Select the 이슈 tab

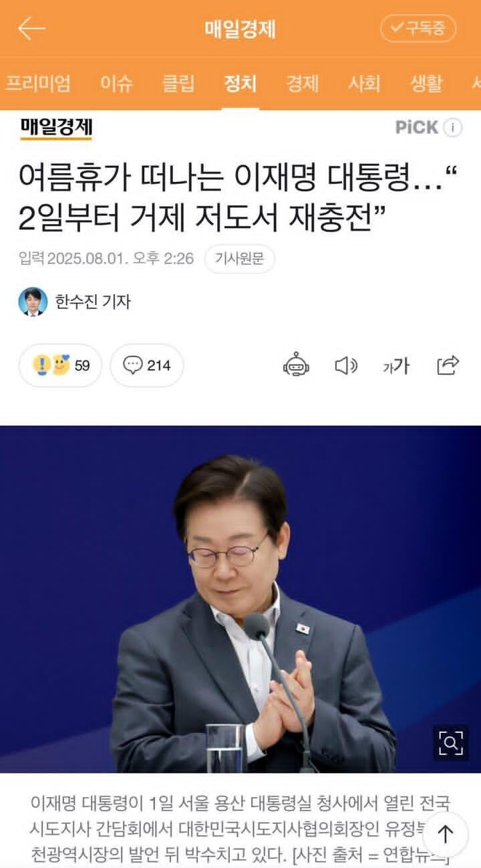pyautogui.click(x=116, y=84)
